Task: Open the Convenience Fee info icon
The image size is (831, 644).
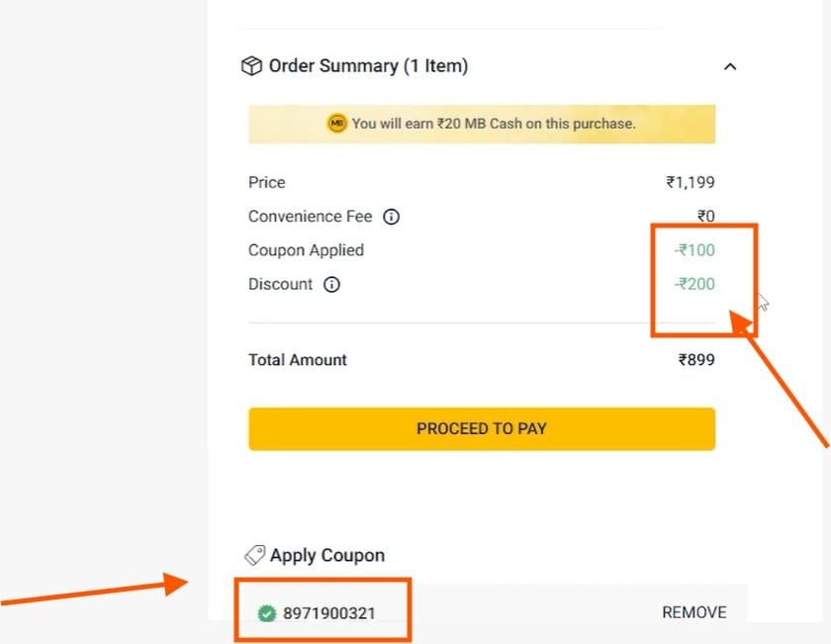Action: (x=392, y=217)
